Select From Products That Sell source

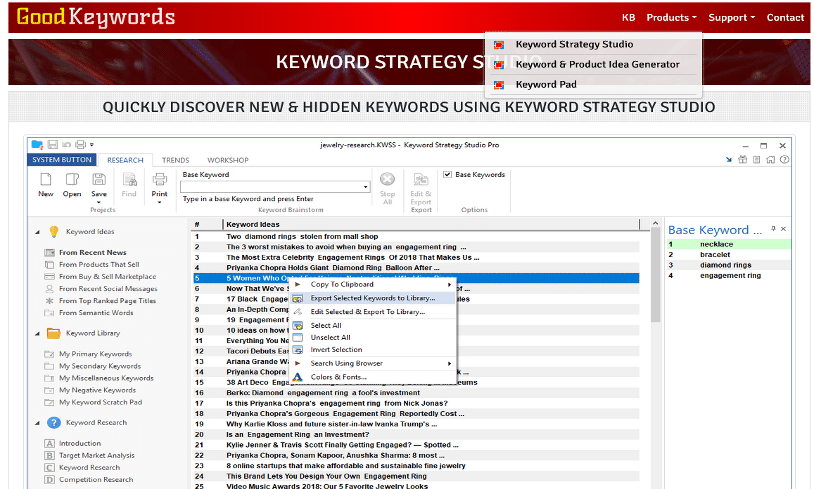[99, 265]
